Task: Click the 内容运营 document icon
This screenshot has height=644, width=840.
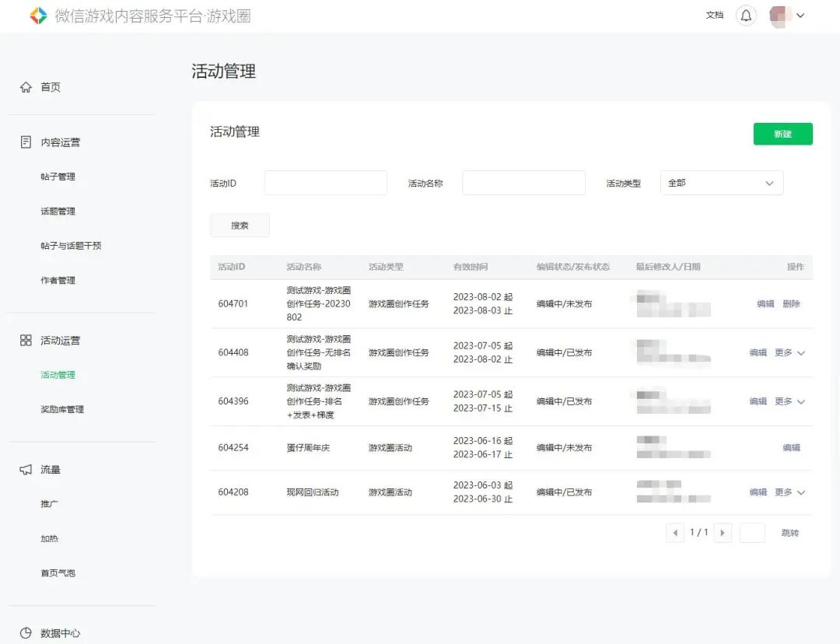Action: [x=25, y=142]
